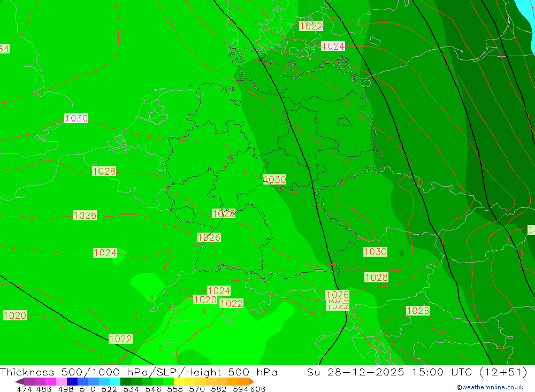Screen dimensions: 535x392
Task: Click the legend value 474
Action: (24, 389)
